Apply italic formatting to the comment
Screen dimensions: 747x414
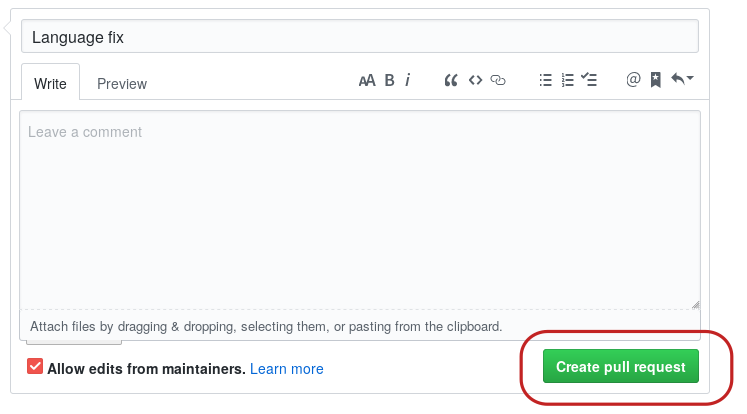[408, 81]
